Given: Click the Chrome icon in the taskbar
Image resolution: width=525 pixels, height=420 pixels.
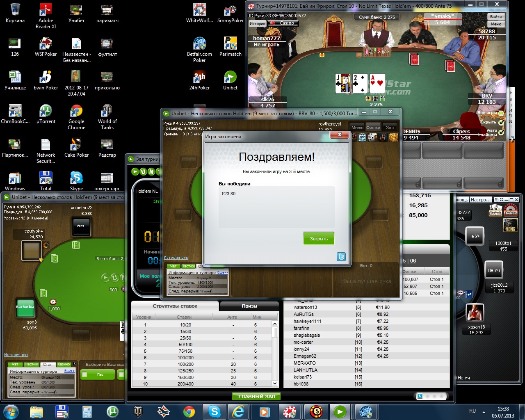Looking at the screenshot, I should pyautogui.click(x=189, y=411).
